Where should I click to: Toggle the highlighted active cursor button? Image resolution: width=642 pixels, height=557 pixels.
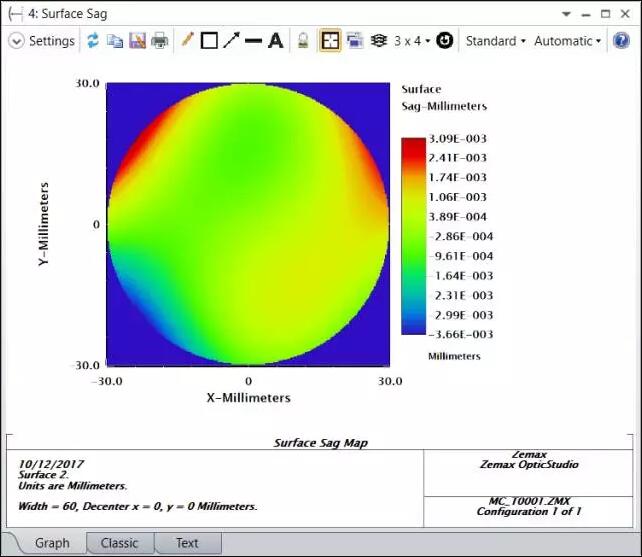329,41
